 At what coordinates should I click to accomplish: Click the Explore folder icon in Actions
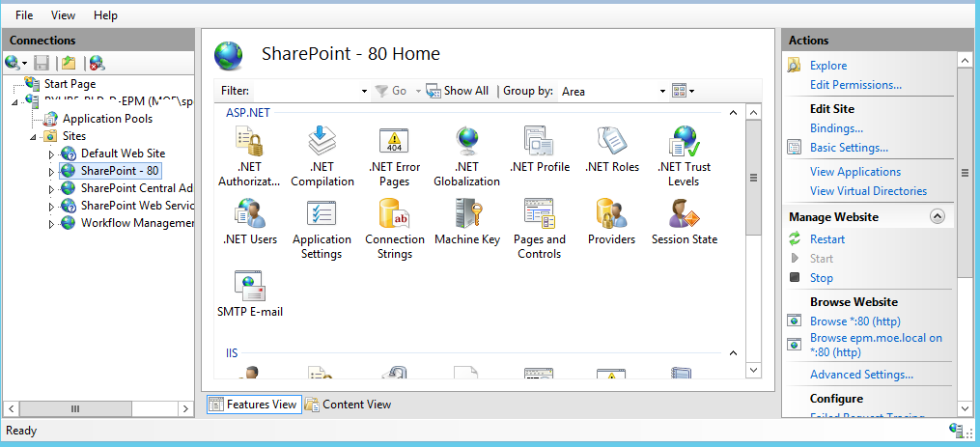795,65
